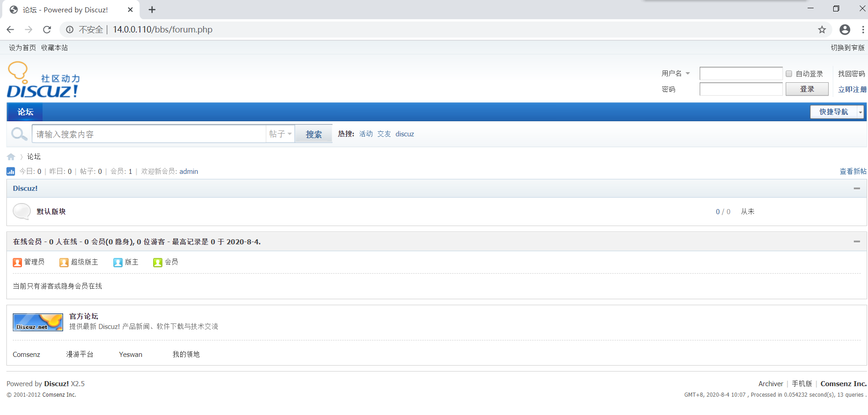Focus the 密码 input field

click(741, 89)
